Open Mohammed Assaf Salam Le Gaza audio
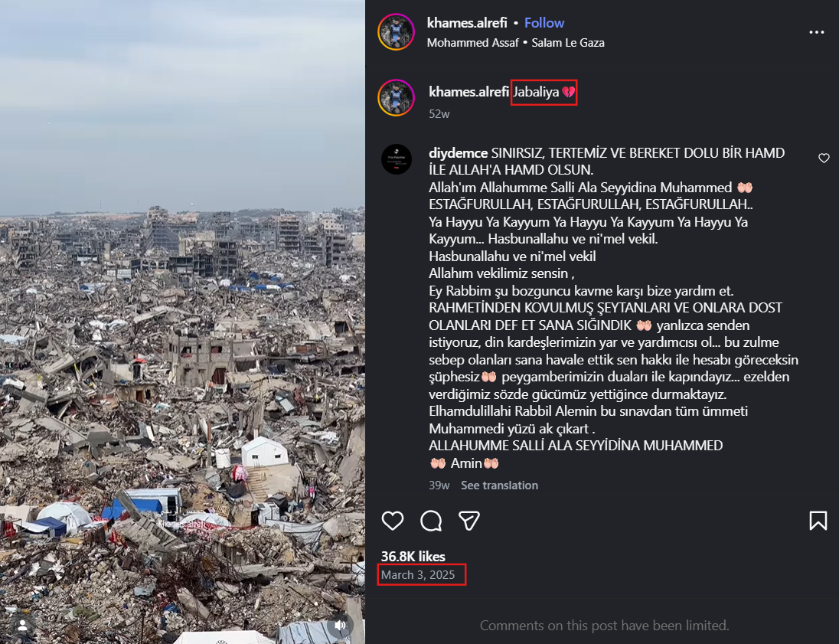Image resolution: width=839 pixels, height=644 pixels. click(x=516, y=43)
